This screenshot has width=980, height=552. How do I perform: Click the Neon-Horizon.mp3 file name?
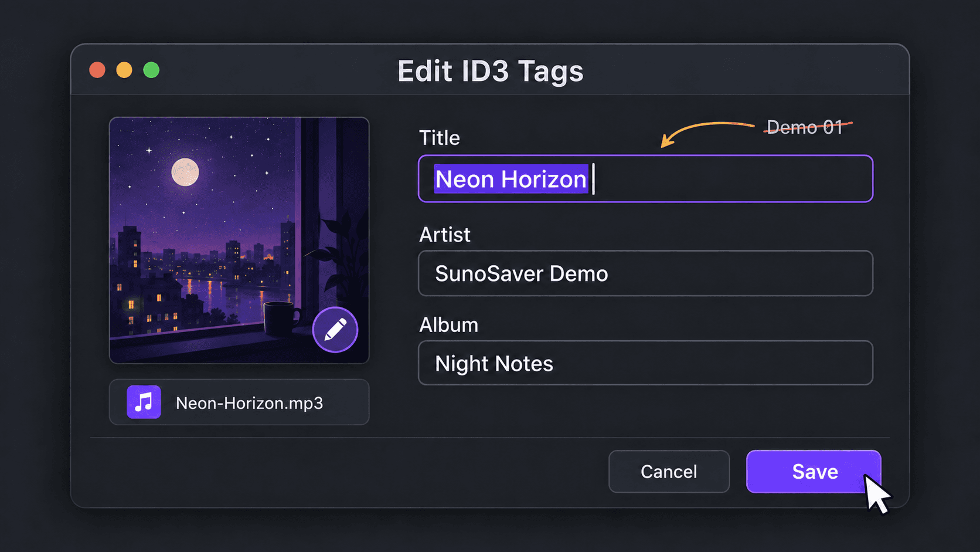pyautogui.click(x=249, y=403)
